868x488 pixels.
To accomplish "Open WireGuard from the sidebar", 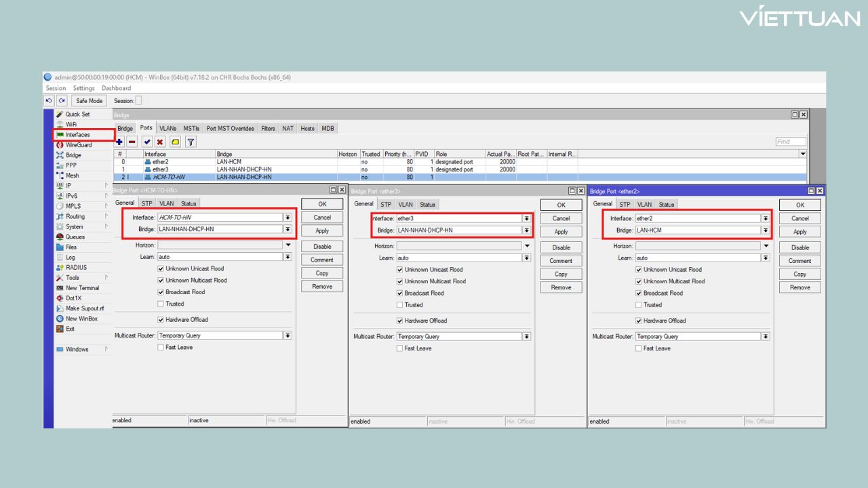I will tap(78, 145).
